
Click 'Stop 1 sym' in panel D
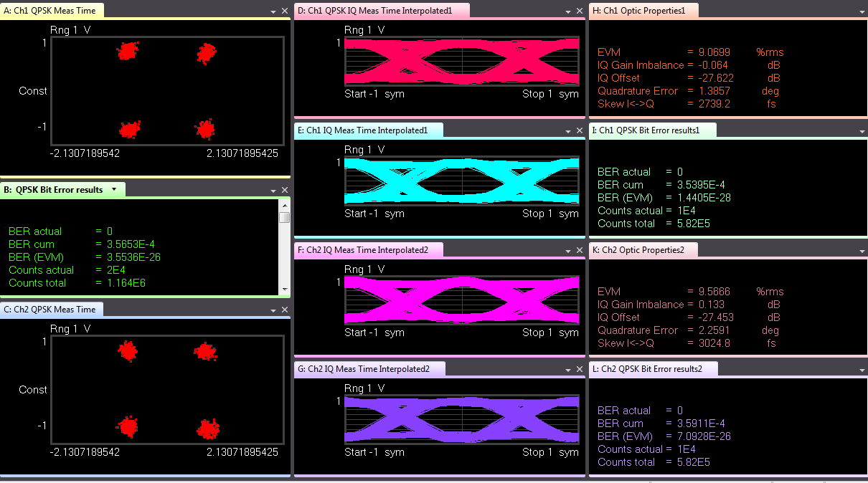550,94
